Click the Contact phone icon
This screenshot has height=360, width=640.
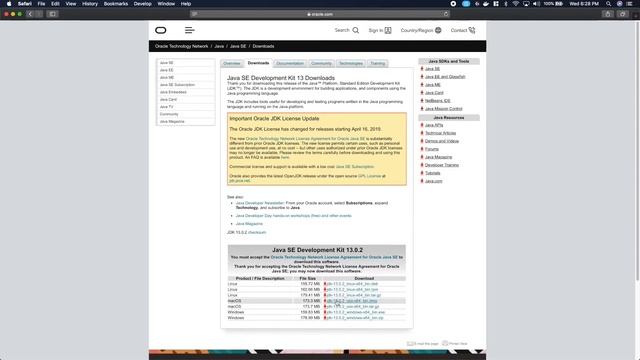[472, 30]
